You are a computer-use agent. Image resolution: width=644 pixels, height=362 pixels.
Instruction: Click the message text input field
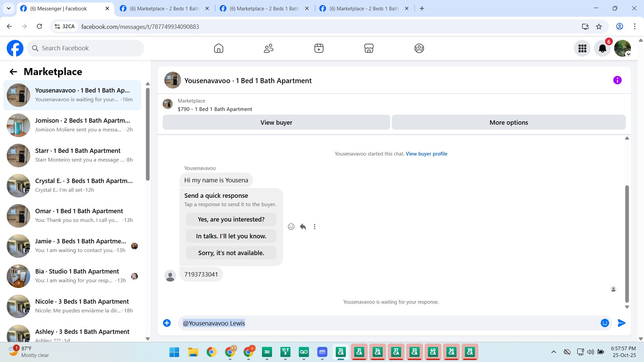(386, 323)
